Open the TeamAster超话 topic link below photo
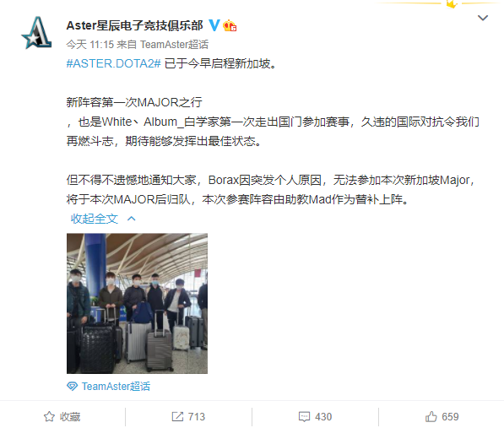This screenshot has width=504, height=428. click(x=116, y=387)
